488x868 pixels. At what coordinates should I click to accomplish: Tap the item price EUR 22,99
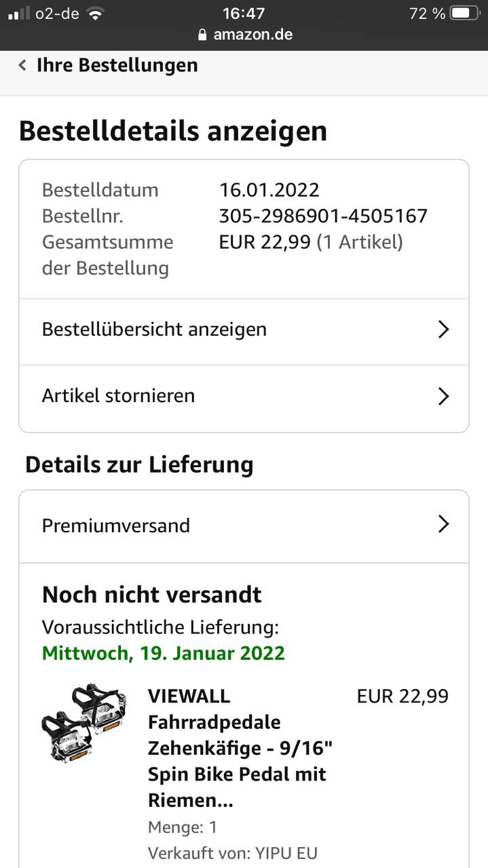pyautogui.click(x=402, y=696)
